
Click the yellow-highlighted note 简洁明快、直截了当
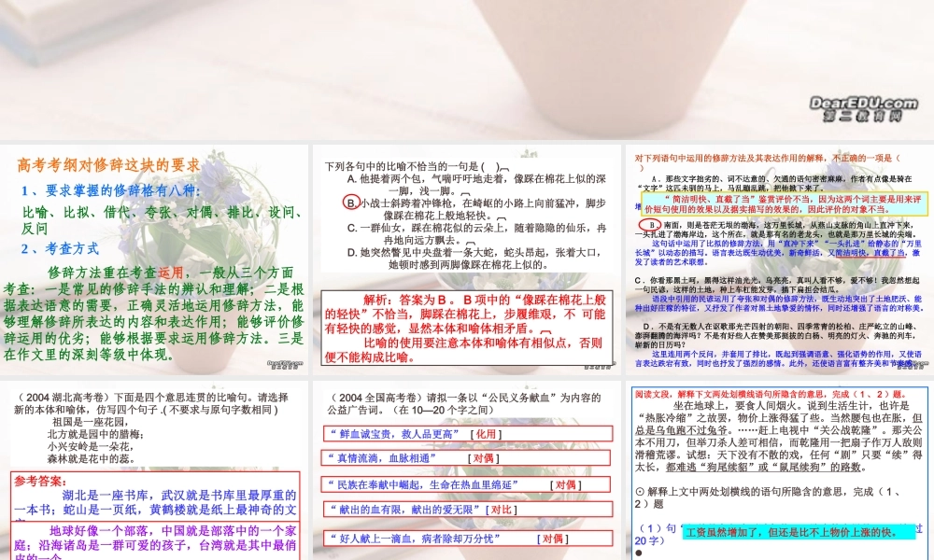[x=785, y=204]
